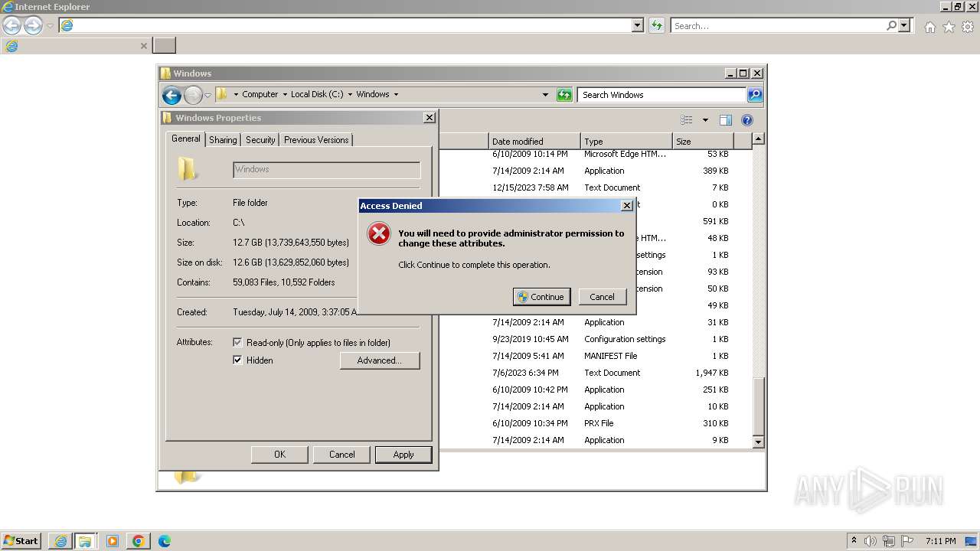The height and width of the screenshot is (551, 980).
Task: Open the IE favorites star icon
Action: (949, 27)
